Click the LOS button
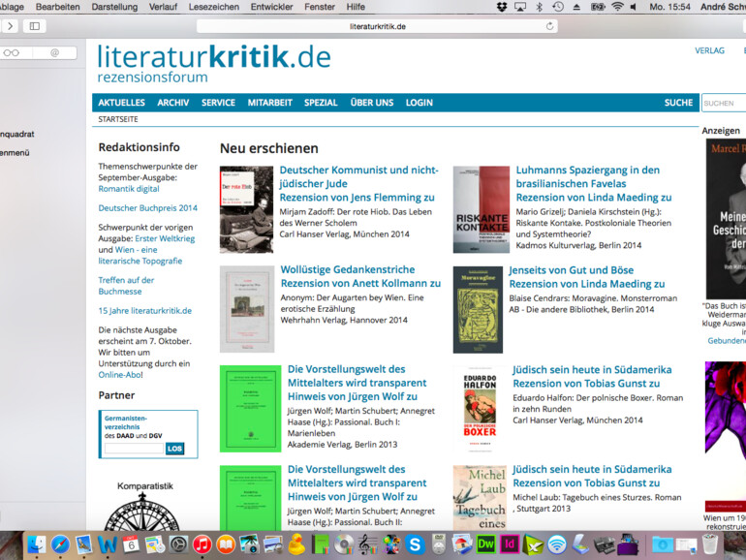This screenshot has width=746, height=560. 174,449
